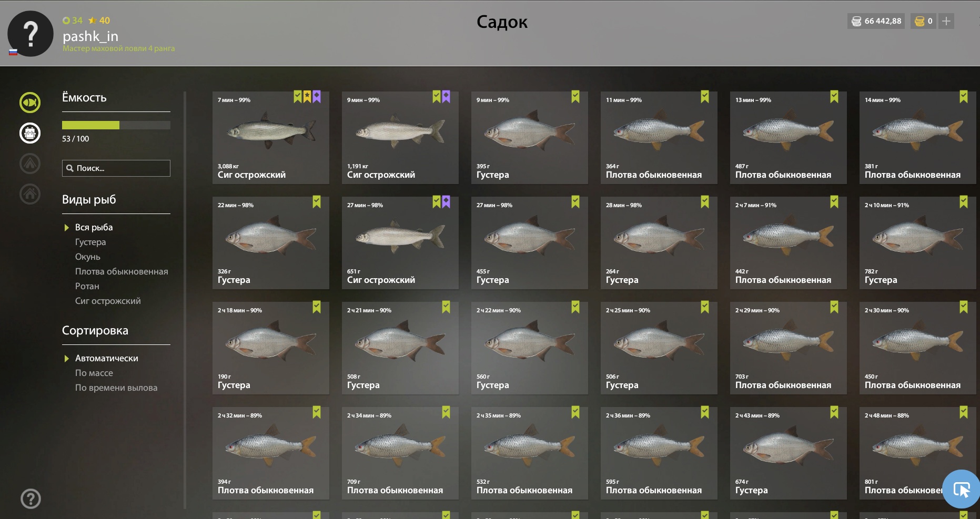This screenshot has height=519, width=980.
Task: Click the tent camp sidebar icon
Action: 30,164
